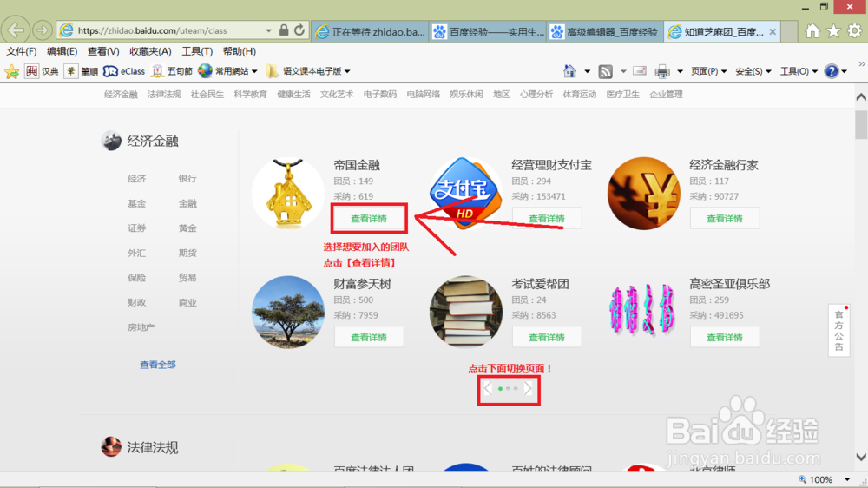
Task: Click the 支付宝 HD team avatar
Action: [465, 193]
